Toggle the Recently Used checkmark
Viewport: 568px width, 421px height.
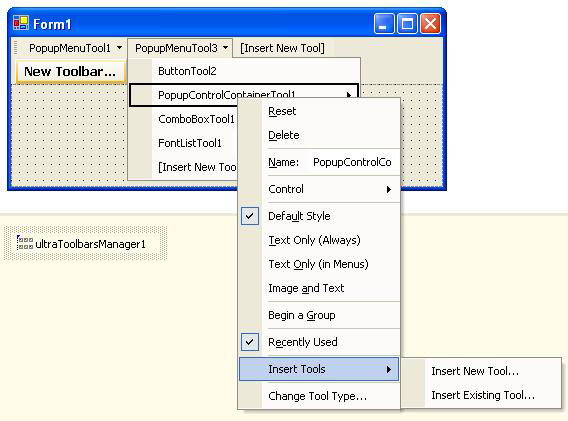tap(250, 342)
